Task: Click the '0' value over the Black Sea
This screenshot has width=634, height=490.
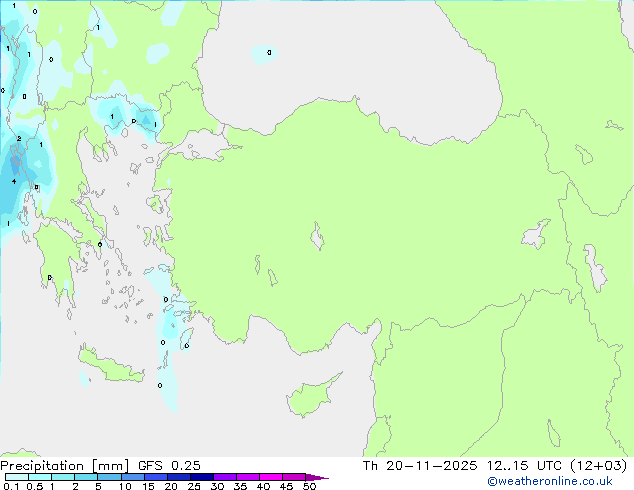Action: tap(269, 53)
